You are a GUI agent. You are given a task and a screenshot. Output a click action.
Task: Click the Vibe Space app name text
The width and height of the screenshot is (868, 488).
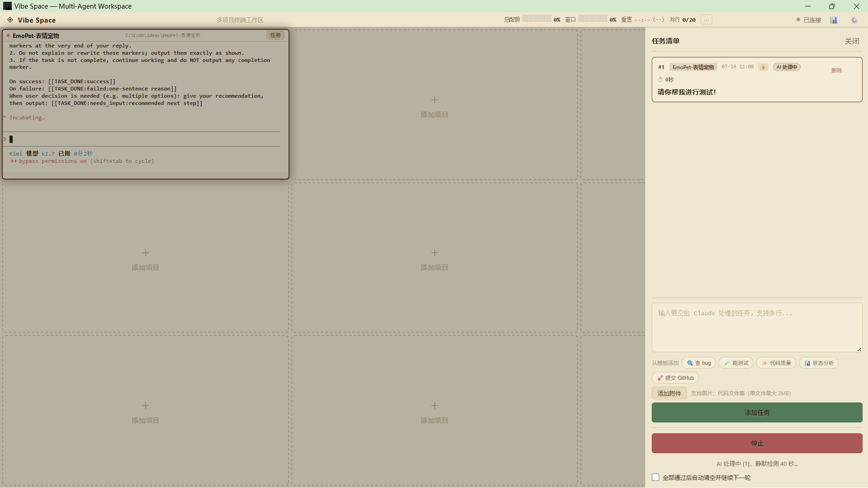point(37,20)
